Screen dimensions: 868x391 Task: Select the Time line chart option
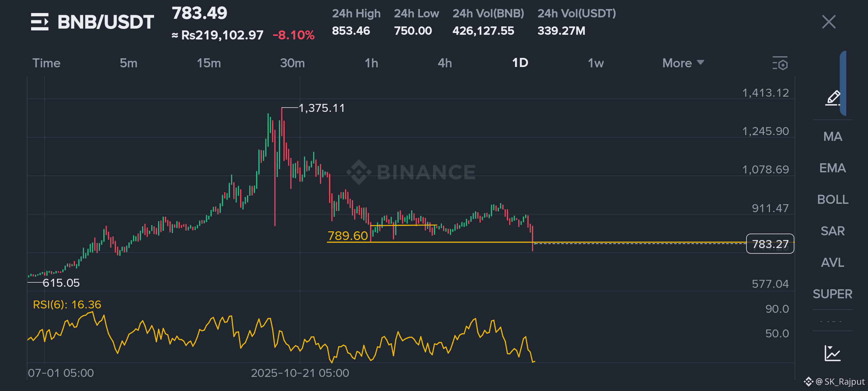(46, 63)
